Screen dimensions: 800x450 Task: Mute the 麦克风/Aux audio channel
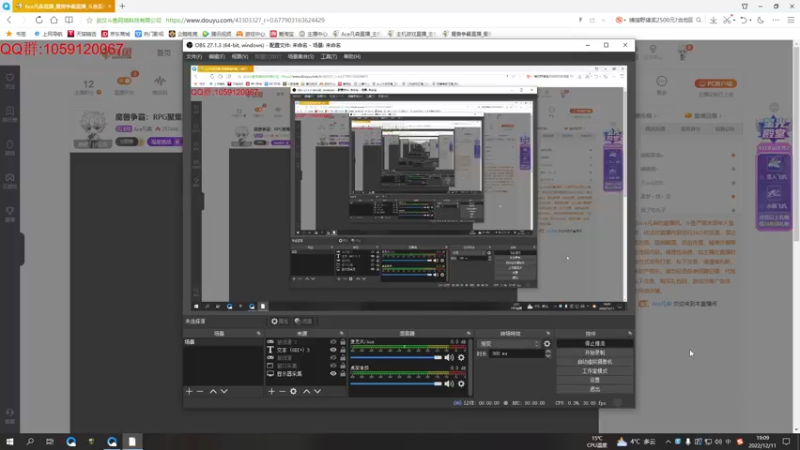point(449,358)
